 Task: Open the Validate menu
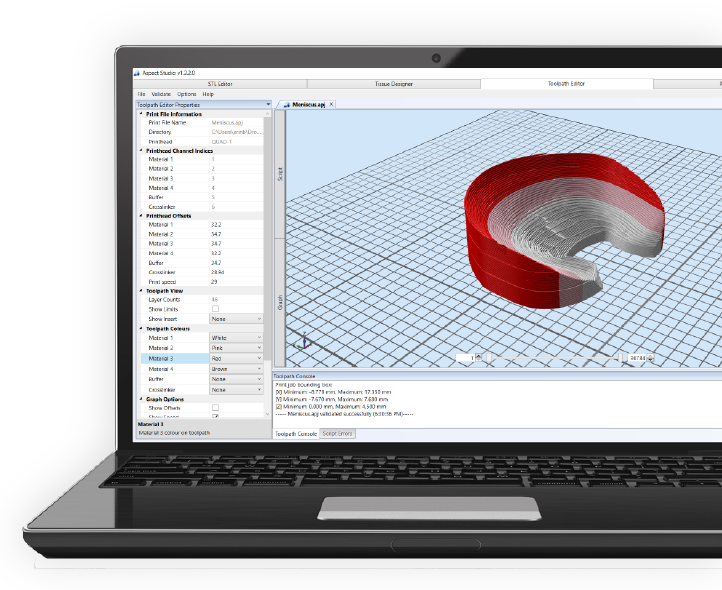pos(161,94)
